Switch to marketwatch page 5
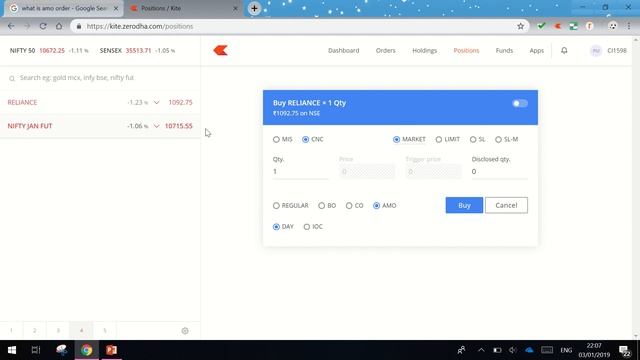The width and height of the screenshot is (640, 360). coord(105,331)
